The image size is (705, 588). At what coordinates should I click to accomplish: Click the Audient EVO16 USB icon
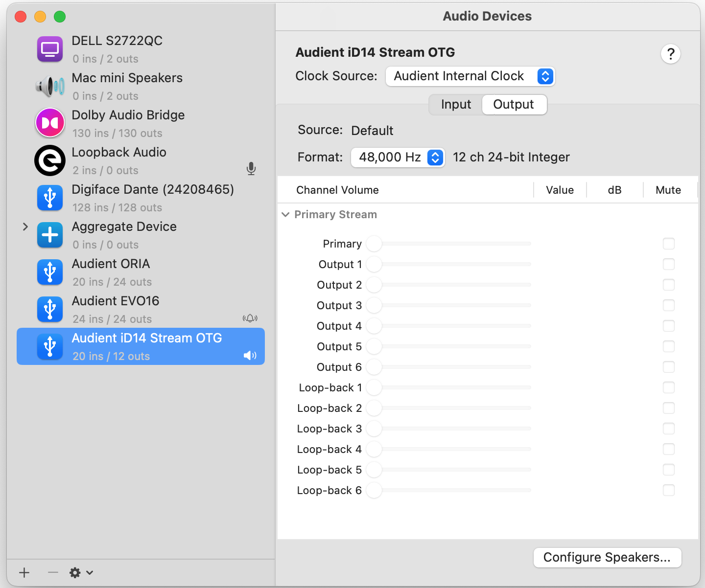point(50,310)
